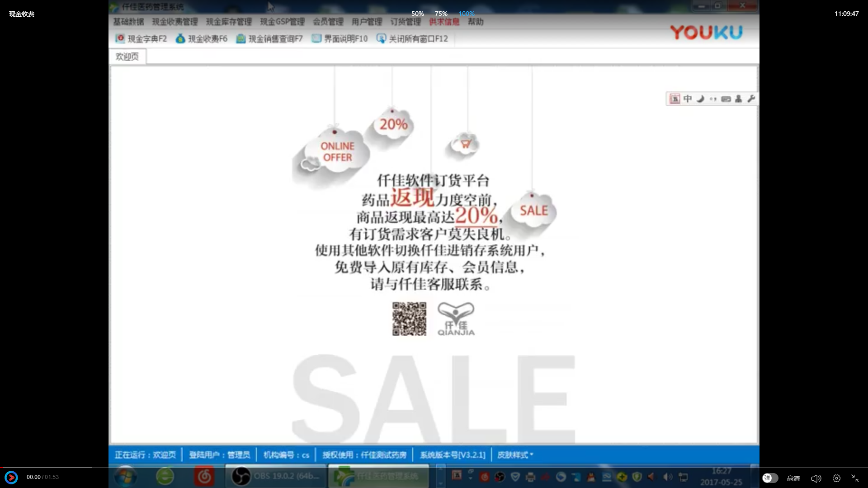
Task: Click the Windows tray volume speaker icon
Action: point(668,477)
